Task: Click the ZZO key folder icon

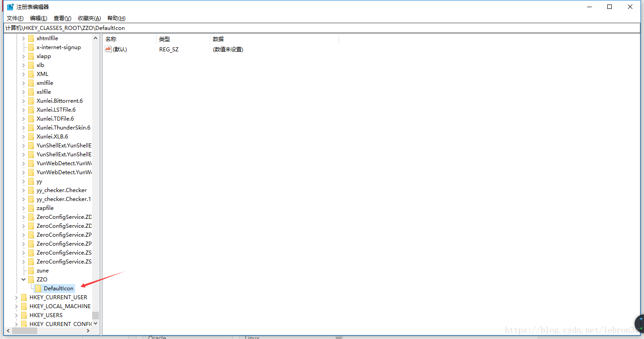Action: point(31,279)
